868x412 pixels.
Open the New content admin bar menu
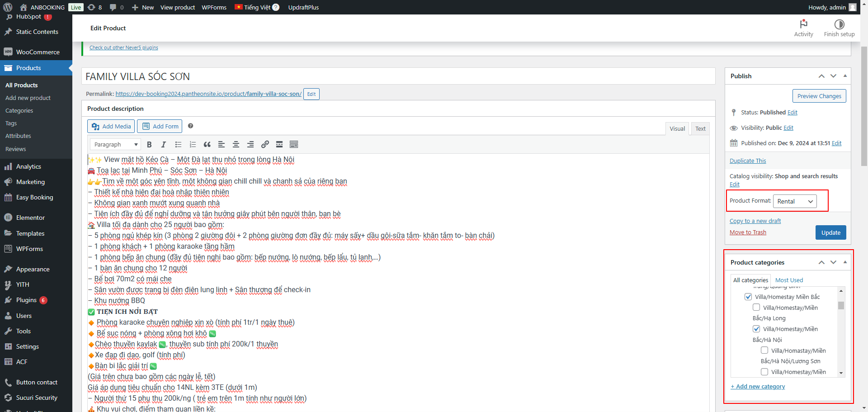coord(143,7)
